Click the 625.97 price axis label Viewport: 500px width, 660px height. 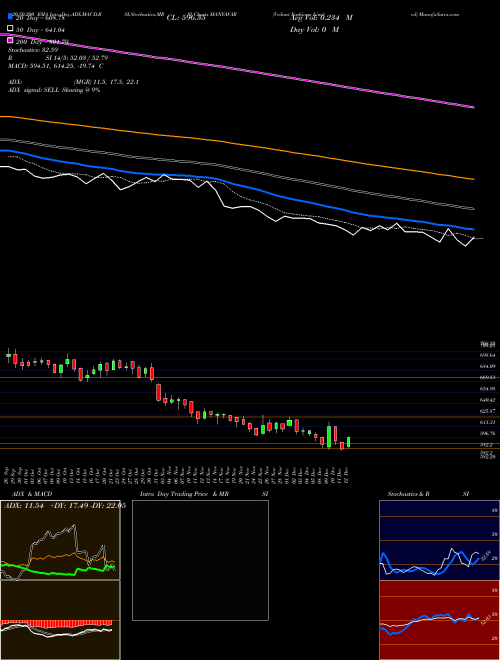point(486,411)
